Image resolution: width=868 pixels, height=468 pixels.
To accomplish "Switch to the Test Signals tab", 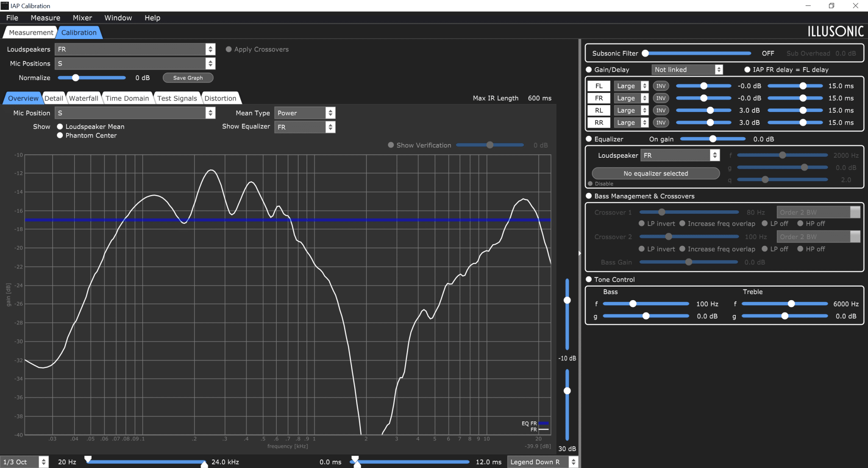I will [177, 98].
